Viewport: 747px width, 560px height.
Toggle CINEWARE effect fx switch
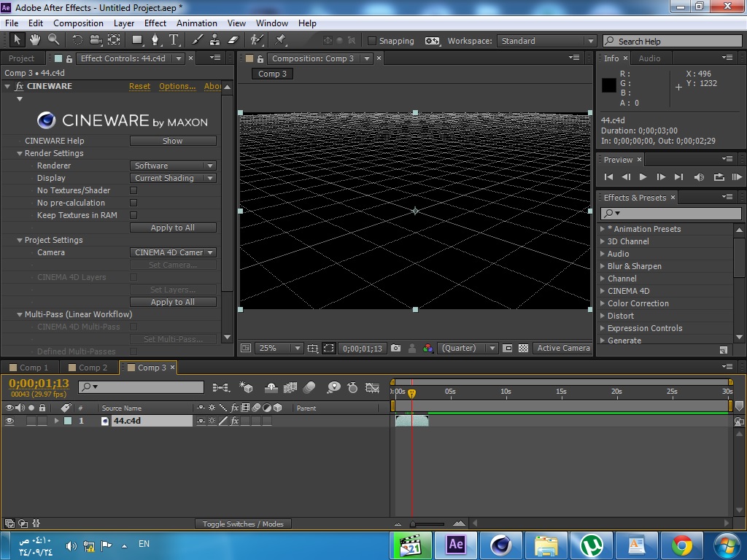[x=19, y=86]
